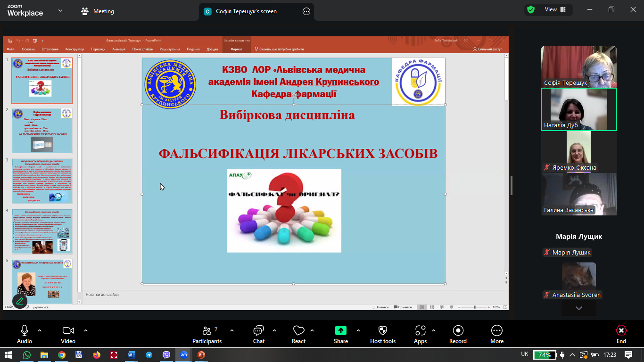Viewport: 644px width, 362px height.
Task: Switch to Софія Терещук's screen tab
Action: [x=246, y=11]
